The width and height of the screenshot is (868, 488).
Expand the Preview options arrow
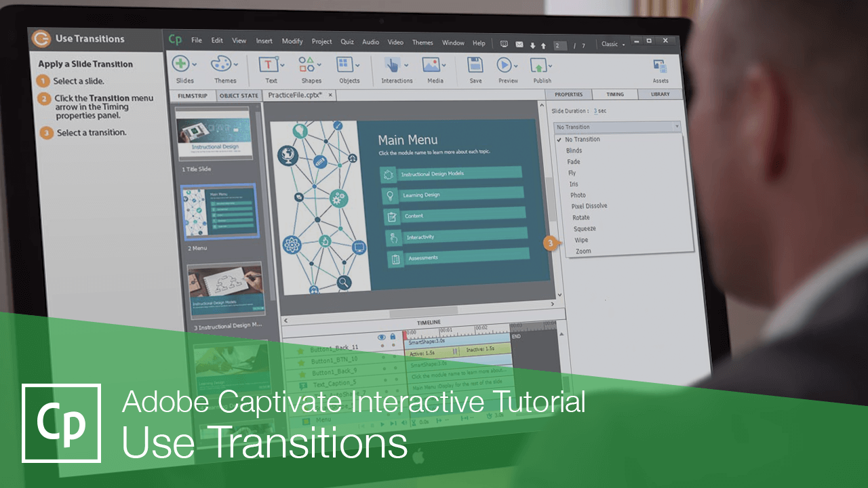(516, 66)
